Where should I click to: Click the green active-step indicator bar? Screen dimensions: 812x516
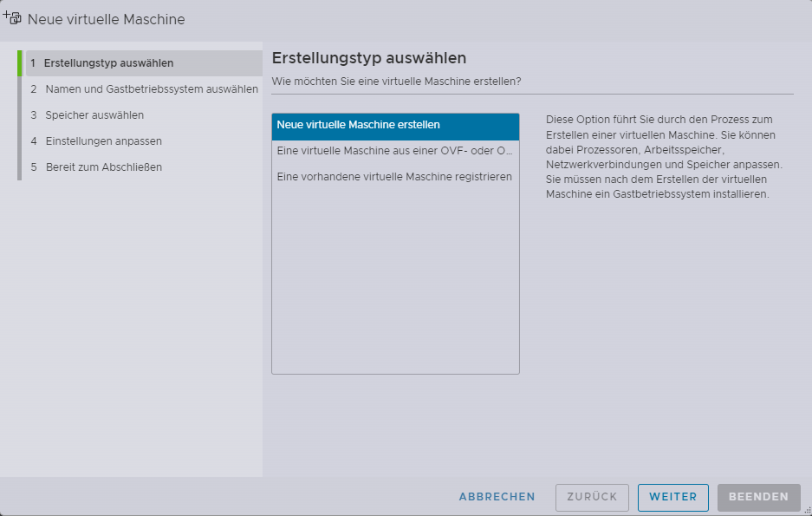tap(19, 63)
